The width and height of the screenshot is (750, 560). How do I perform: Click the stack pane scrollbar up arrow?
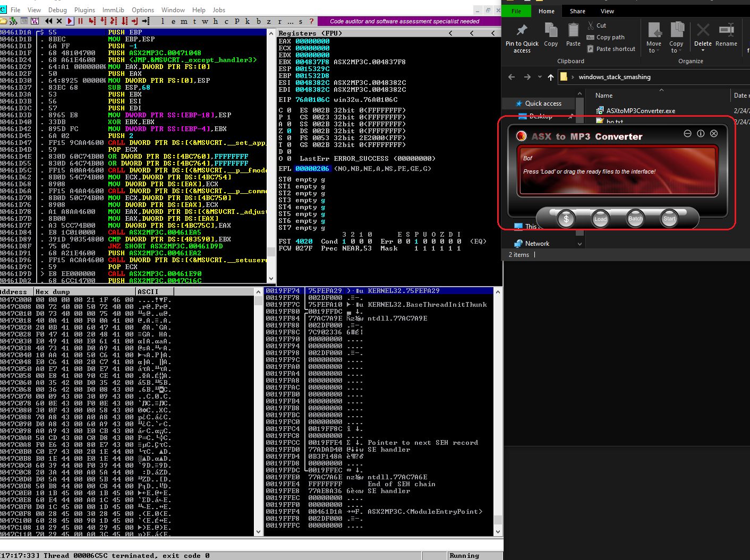498,291
